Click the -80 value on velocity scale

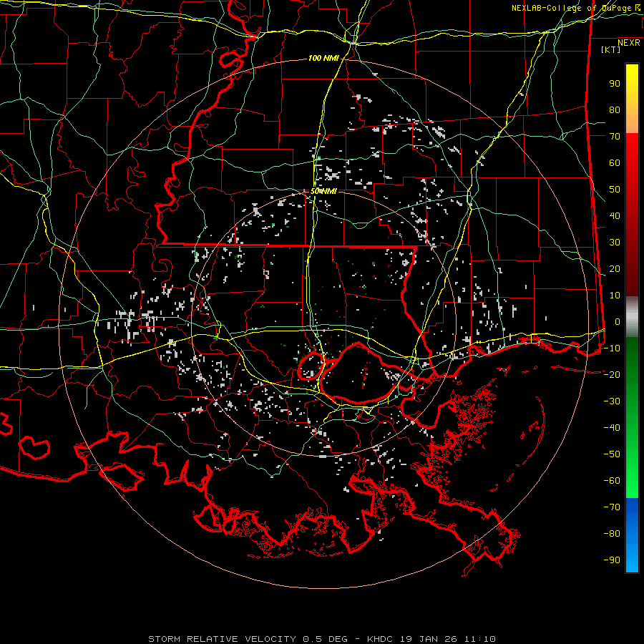tap(612, 534)
